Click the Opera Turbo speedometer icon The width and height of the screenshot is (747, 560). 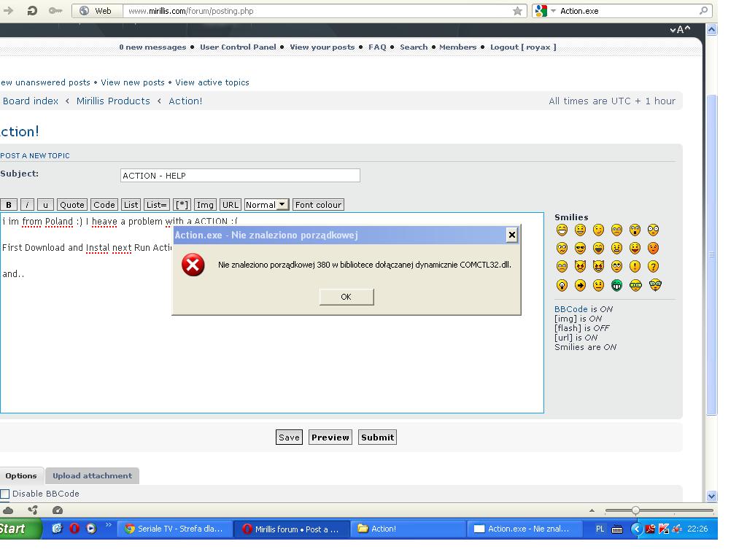pos(58,510)
